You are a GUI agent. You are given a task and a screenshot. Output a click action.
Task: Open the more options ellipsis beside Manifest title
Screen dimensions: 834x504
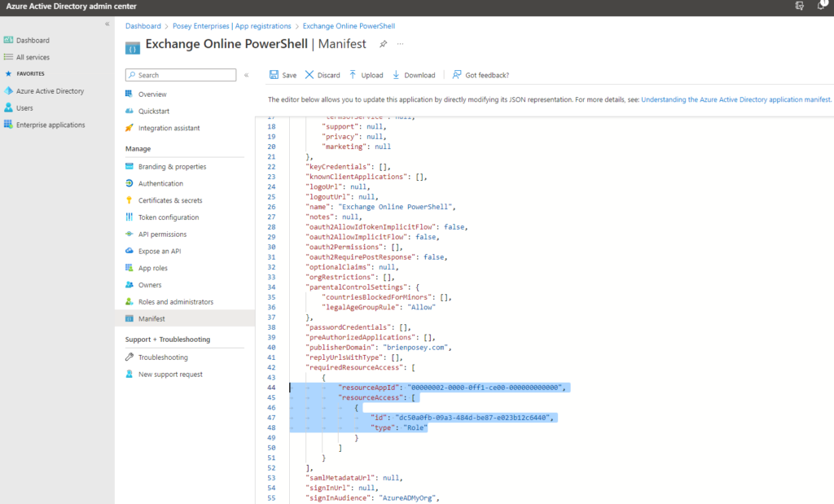coord(400,44)
